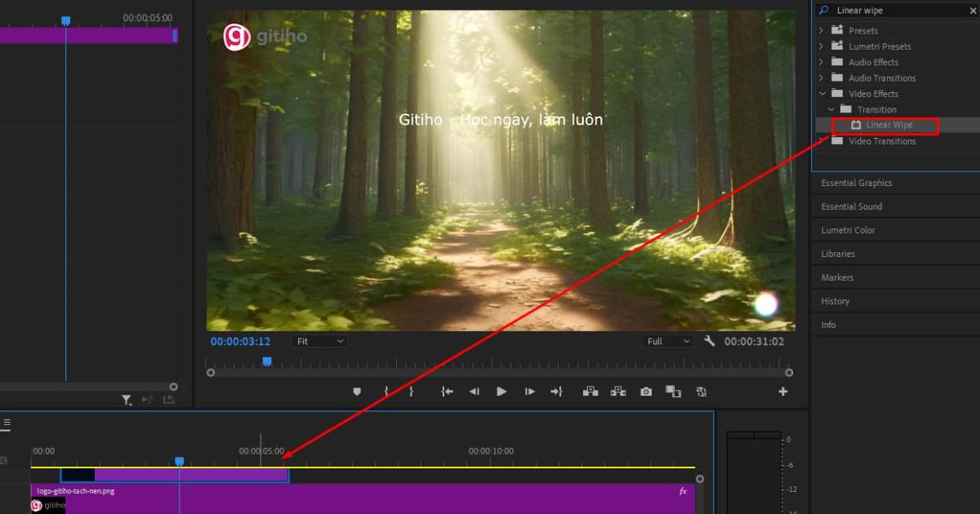The image size is (980, 514).
Task: Step back one frame
Action: coord(474,392)
